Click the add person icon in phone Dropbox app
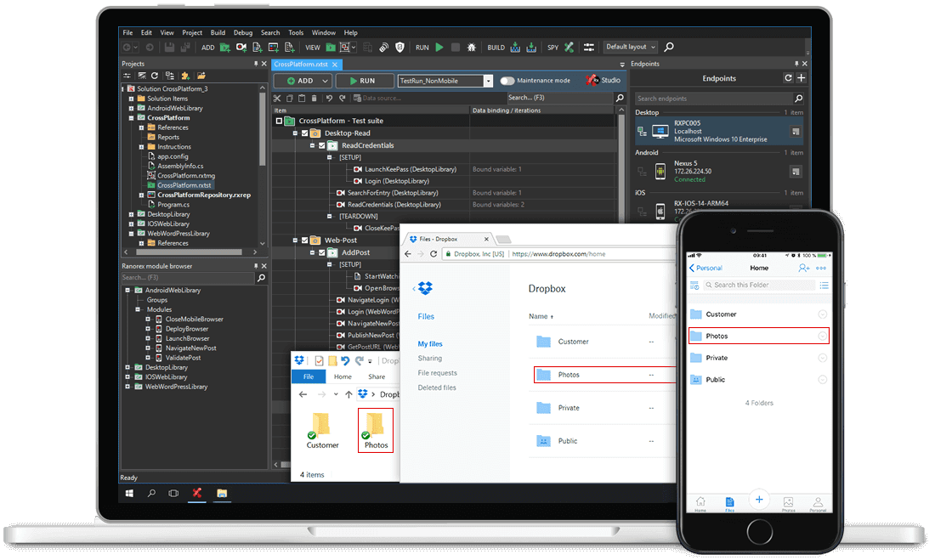Image resolution: width=935 pixels, height=560 pixels. (804, 268)
